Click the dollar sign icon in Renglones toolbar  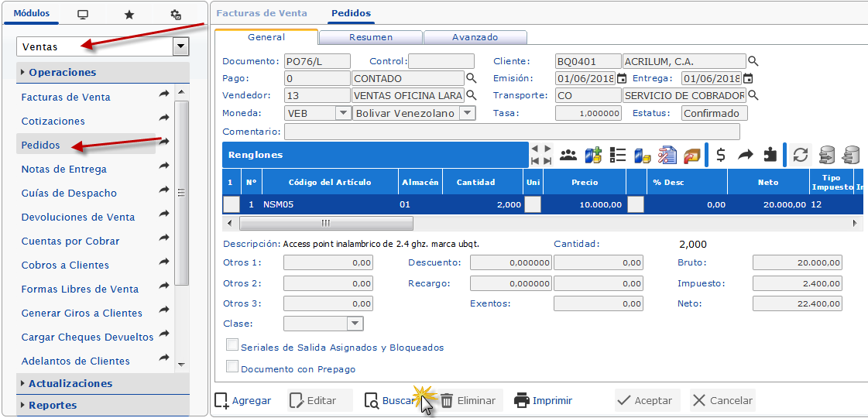(721, 155)
